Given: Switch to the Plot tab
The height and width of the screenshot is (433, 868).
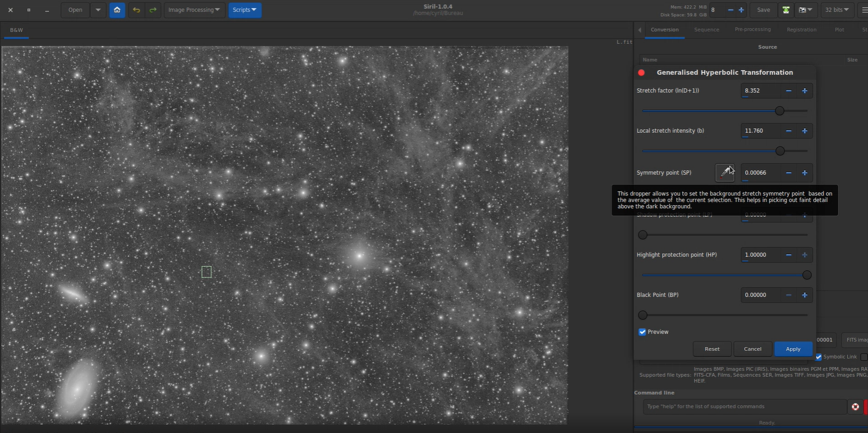Looking at the screenshot, I should (839, 29).
